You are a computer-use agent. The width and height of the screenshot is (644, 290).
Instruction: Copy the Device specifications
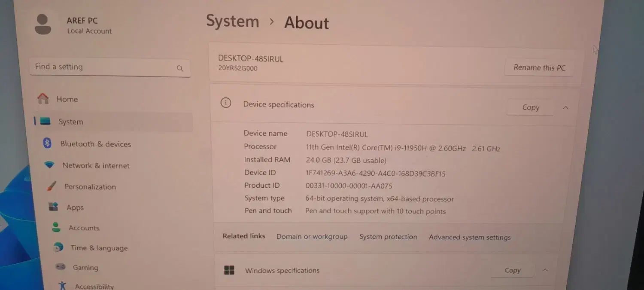[530, 108]
